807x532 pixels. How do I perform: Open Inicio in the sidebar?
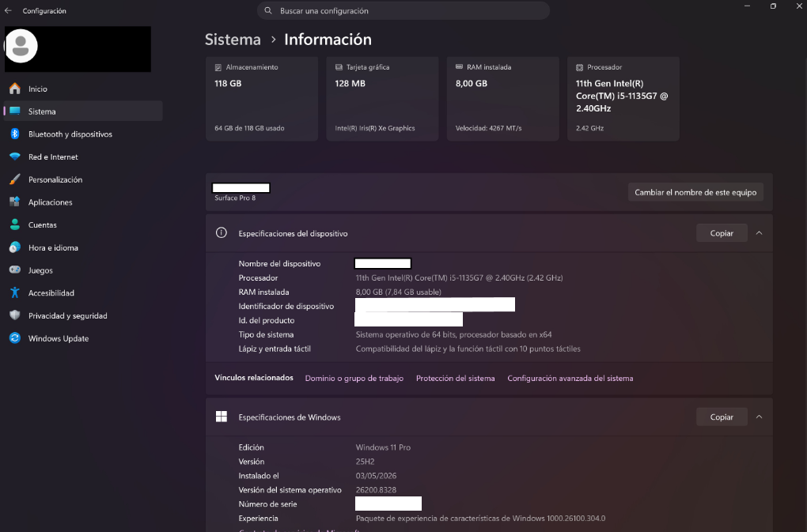pyautogui.click(x=83, y=89)
